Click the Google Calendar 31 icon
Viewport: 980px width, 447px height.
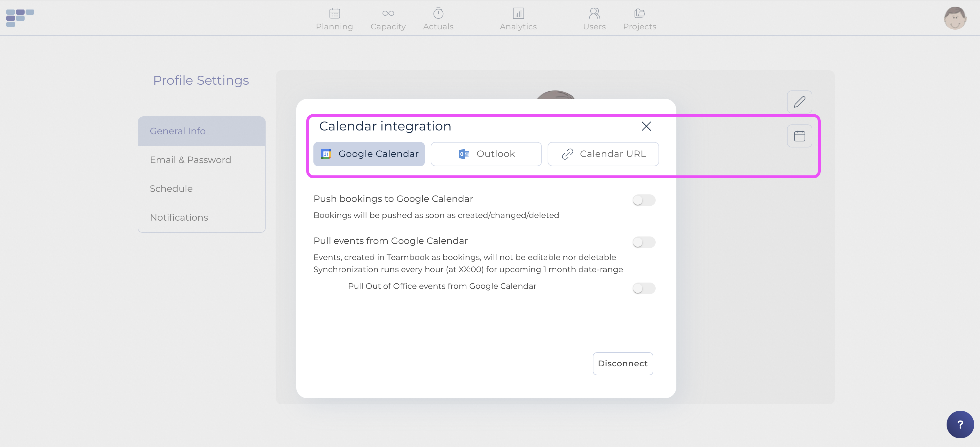point(326,154)
